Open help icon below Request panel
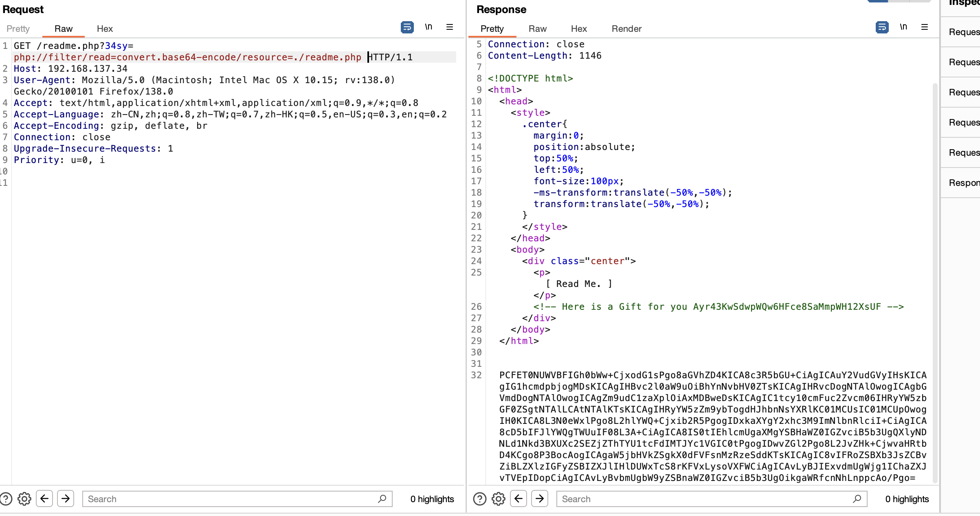The width and height of the screenshot is (980, 516). 6,499
